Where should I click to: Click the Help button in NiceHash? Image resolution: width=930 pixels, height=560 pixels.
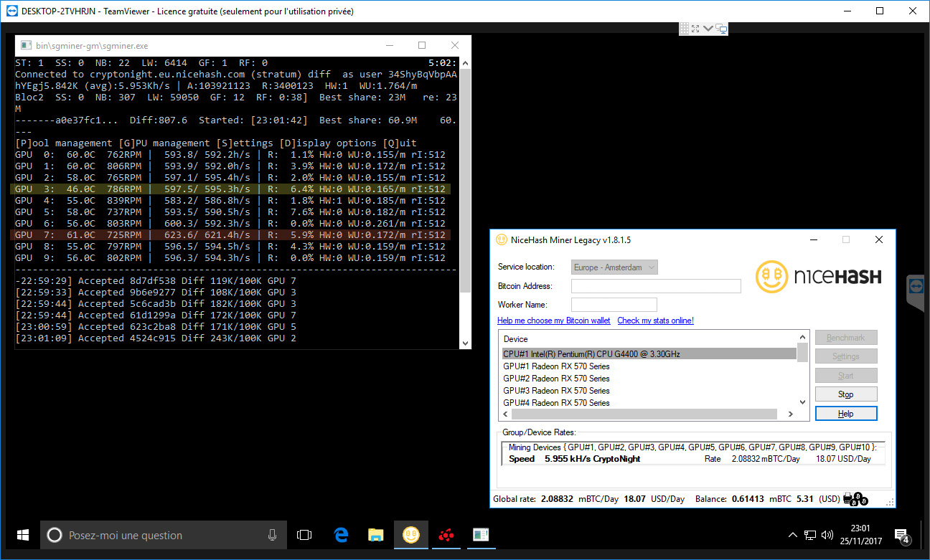(846, 414)
